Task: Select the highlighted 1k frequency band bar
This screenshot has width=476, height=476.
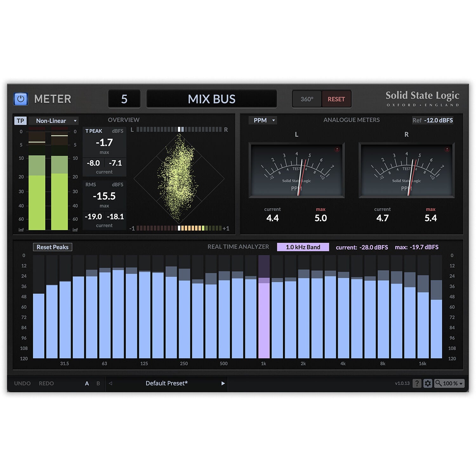Action: tap(264, 317)
